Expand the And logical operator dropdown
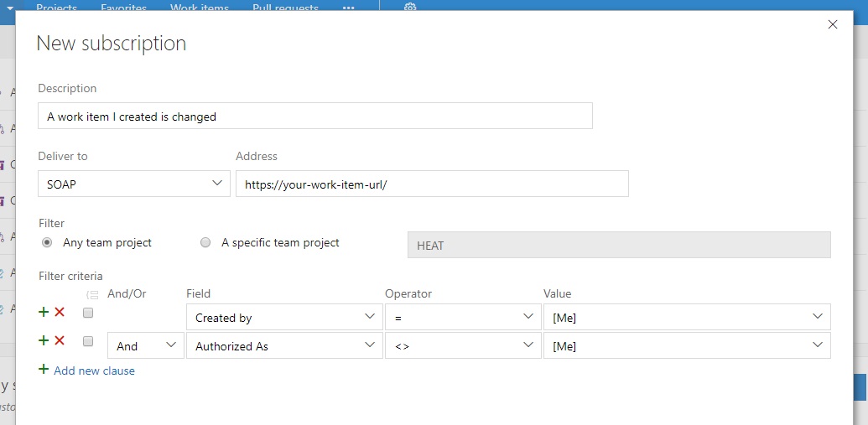The width and height of the screenshot is (868, 425). click(x=146, y=345)
